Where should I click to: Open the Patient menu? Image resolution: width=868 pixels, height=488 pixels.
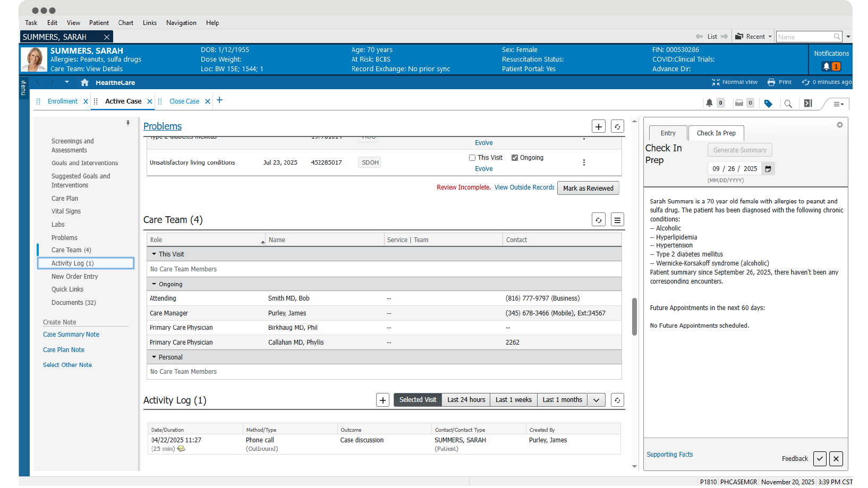99,23
